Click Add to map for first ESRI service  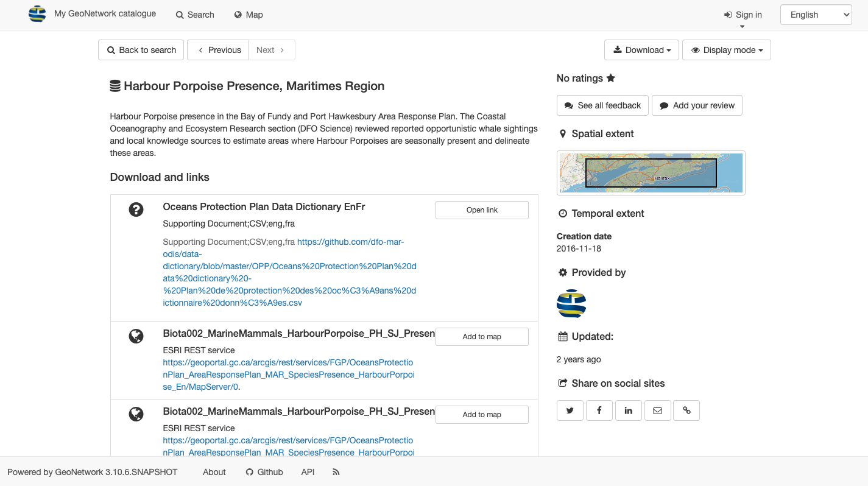482,337
